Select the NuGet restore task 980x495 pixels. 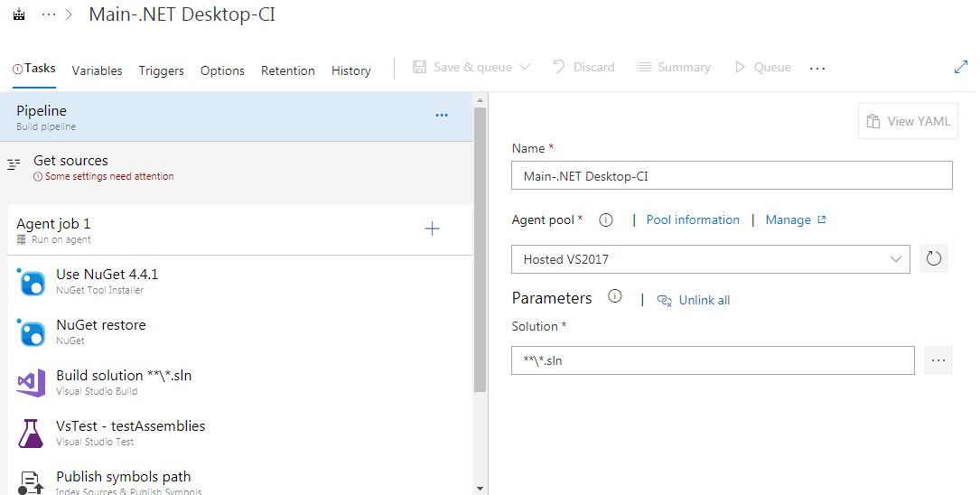tap(240, 332)
